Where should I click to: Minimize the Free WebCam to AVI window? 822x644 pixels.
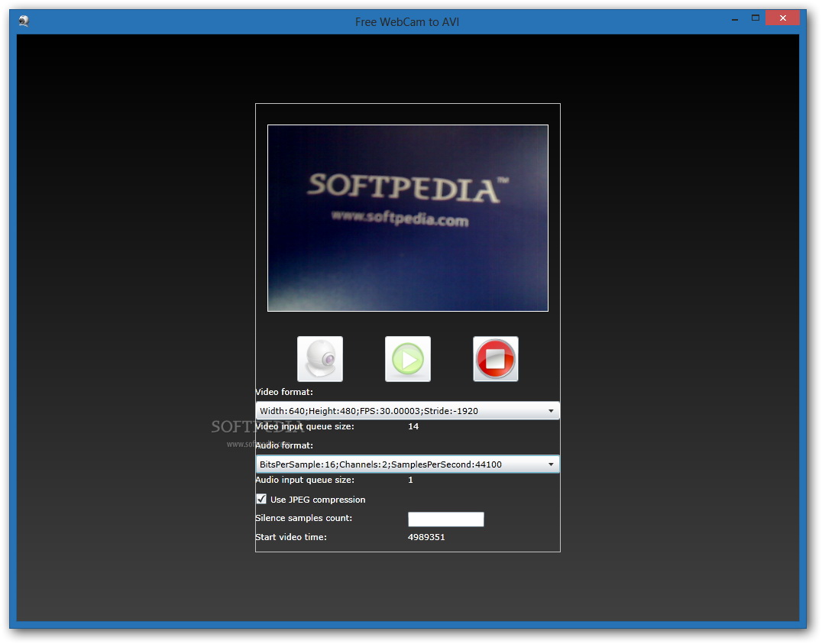735,18
